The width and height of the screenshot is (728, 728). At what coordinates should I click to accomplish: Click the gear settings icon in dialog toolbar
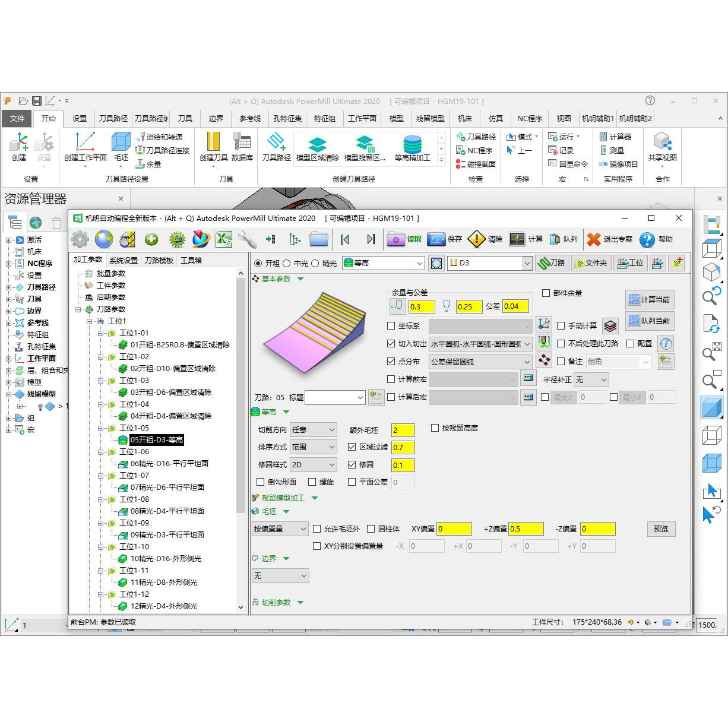[80, 239]
